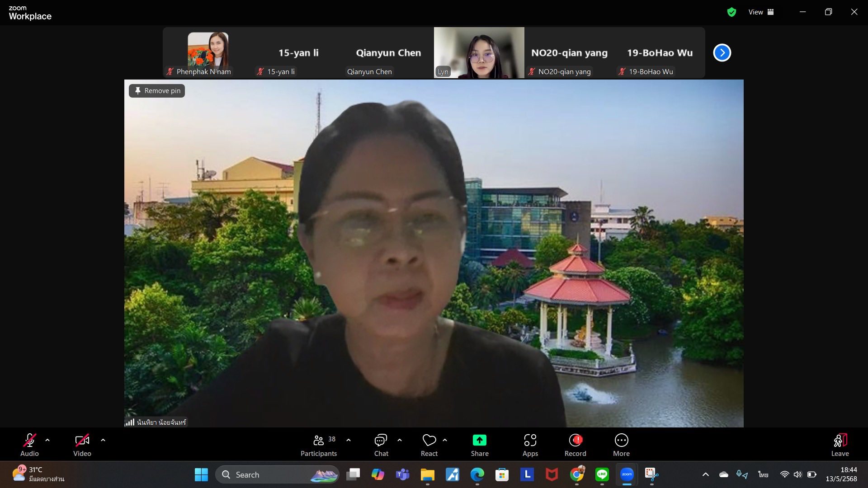Image resolution: width=868 pixels, height=488 pixels.
Task: Open the Windows Start menu
Action: click(201, 474)
